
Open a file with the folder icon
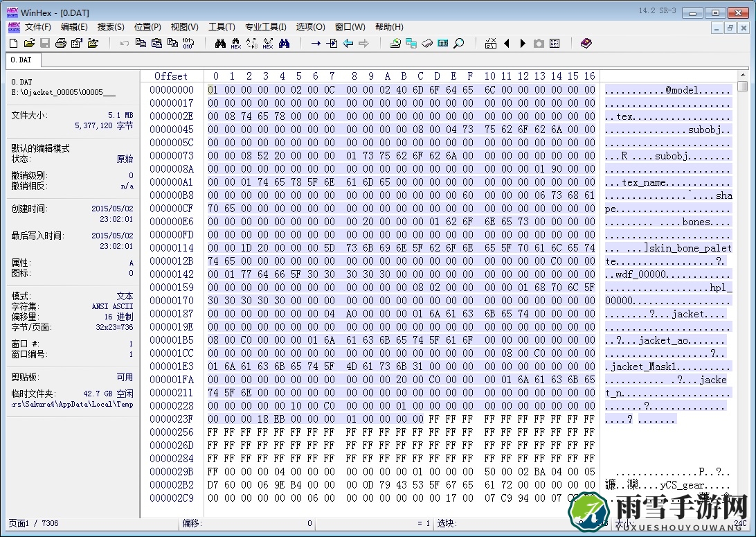pos(29,44)
